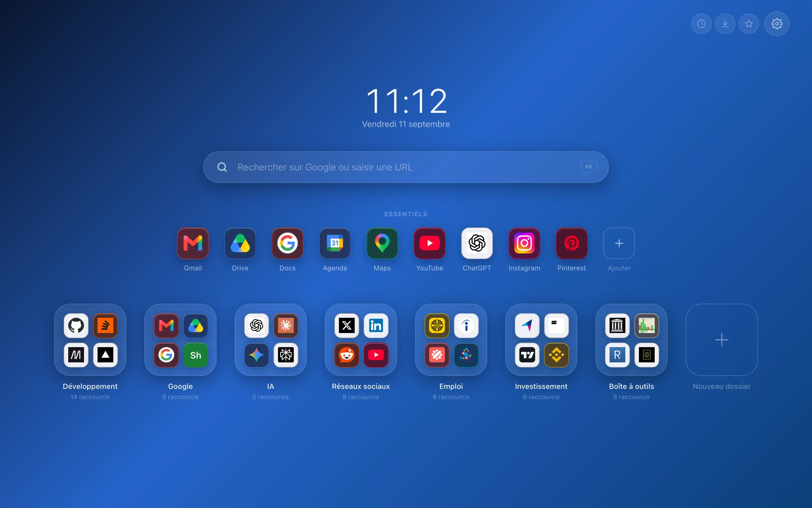Open Gemini sparkle icon in IA folder
The width and height of the screenshot is (812, 508).
point(257,355)
